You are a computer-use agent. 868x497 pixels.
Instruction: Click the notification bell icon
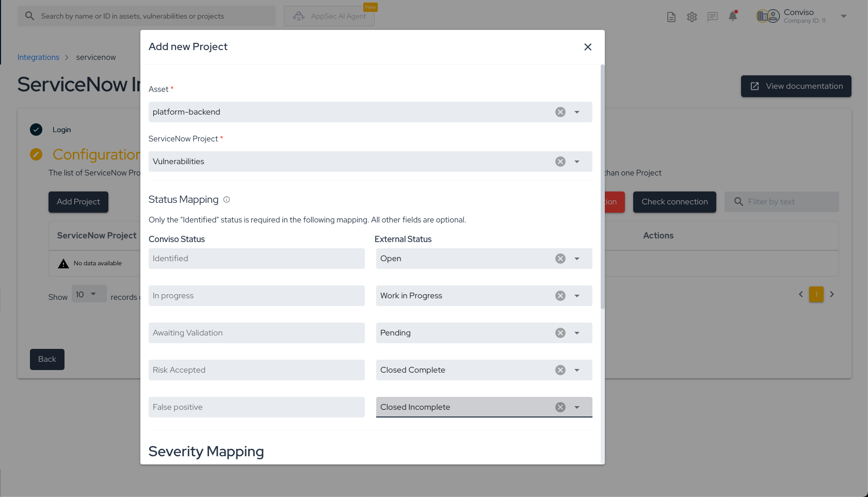(733, 16)
